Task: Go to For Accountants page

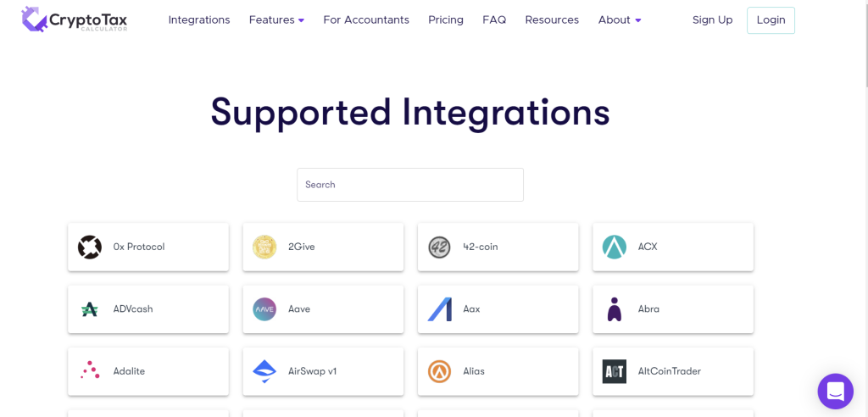Action: 366,20
